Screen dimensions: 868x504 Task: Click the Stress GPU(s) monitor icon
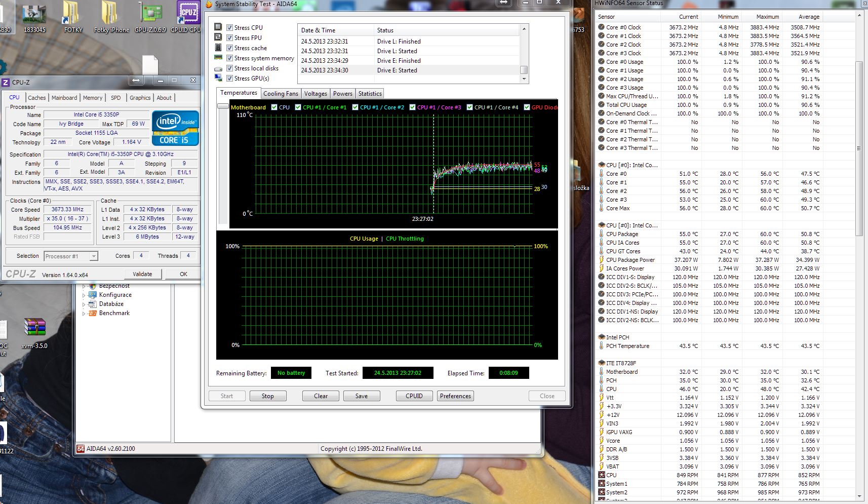pyautogui.click(x=218, y=78)
